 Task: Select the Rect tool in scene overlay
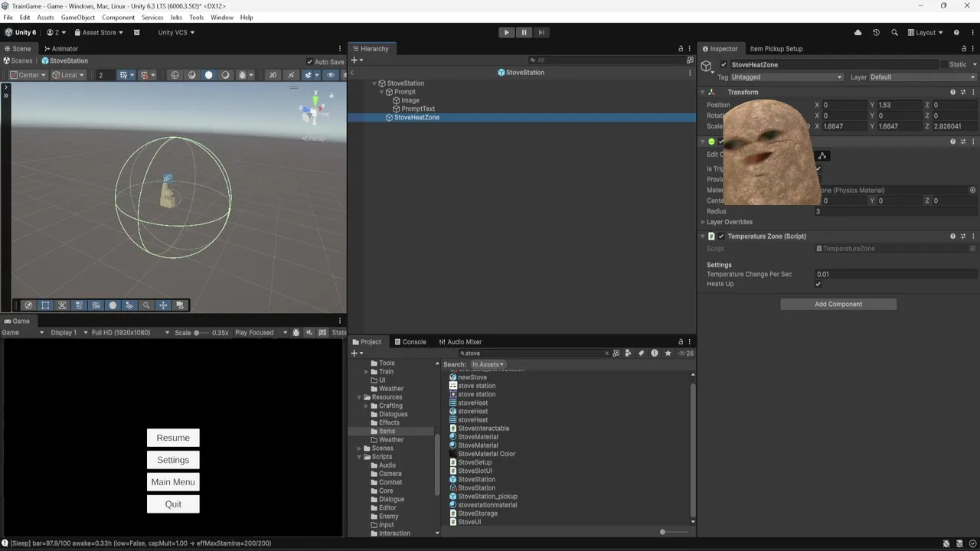coord(45,305)
